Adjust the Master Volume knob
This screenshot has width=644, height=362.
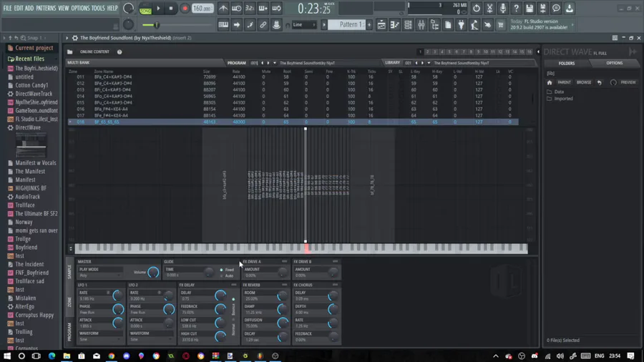click(x=153, y=272)
